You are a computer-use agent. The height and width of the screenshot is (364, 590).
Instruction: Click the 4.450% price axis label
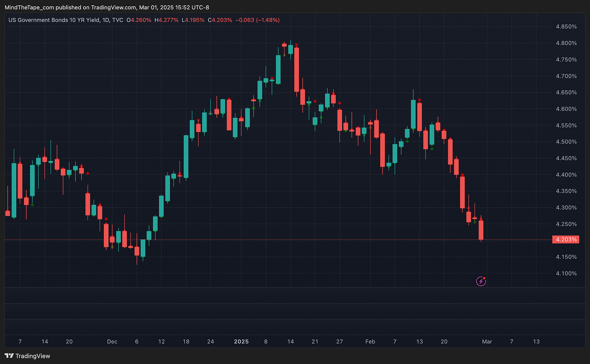(x=566, y=158)
